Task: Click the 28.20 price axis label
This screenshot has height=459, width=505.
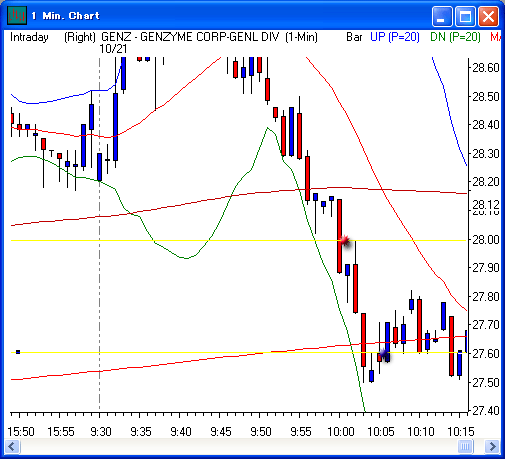Action: (x=486, y=182)
